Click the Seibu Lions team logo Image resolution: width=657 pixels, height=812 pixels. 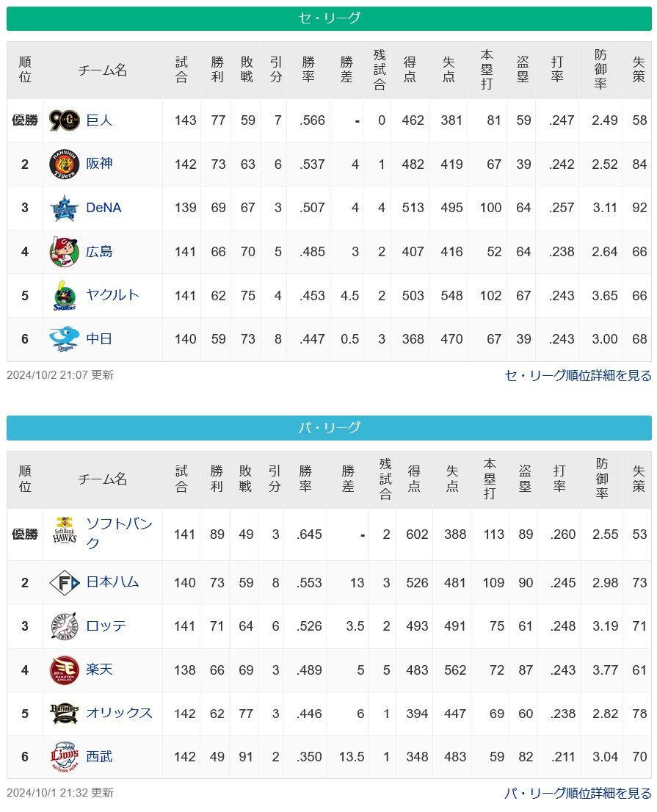click(x=64, y=757)
